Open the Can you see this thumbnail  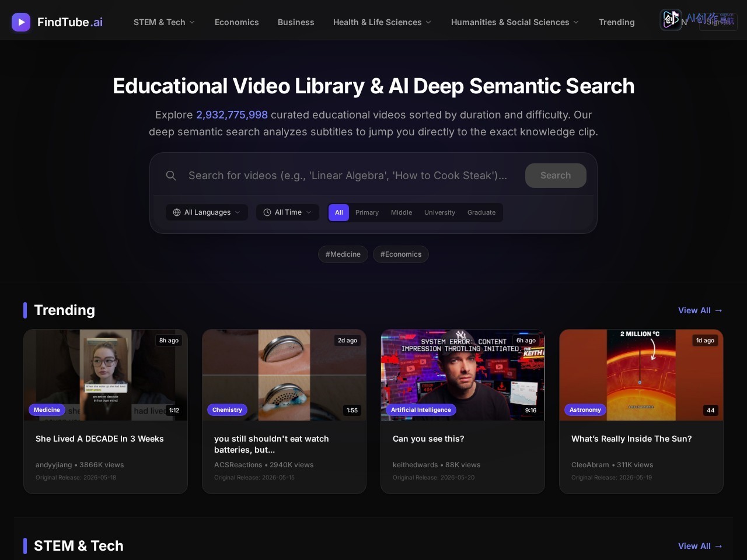[463, 375]
